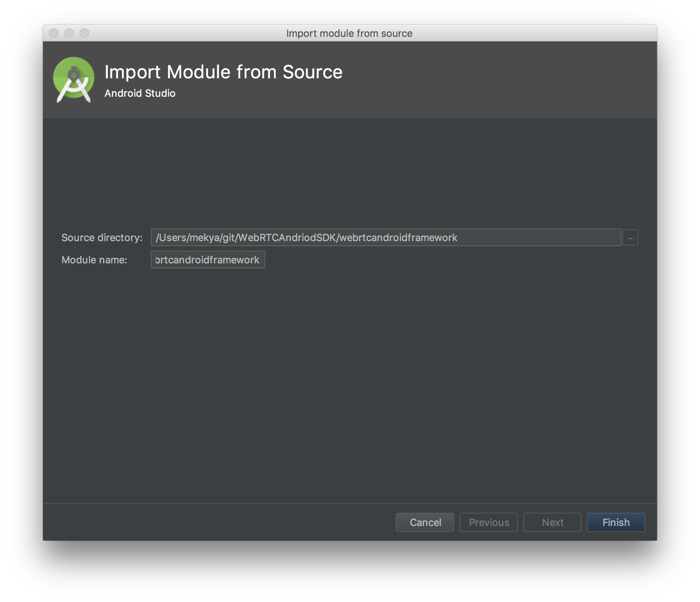Click the green Android Studio compass icon
The image size is (700, 602).
[x=73, y=79]
